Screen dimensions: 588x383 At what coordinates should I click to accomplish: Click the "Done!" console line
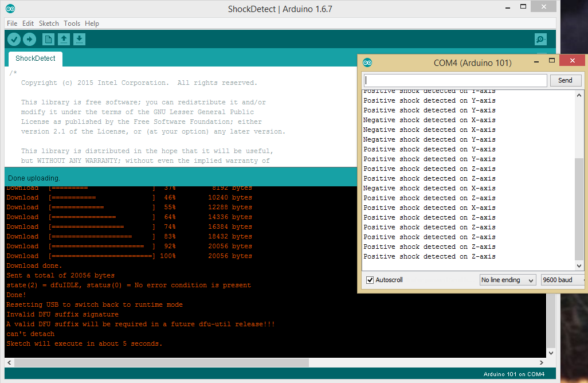tap(16, 295)
